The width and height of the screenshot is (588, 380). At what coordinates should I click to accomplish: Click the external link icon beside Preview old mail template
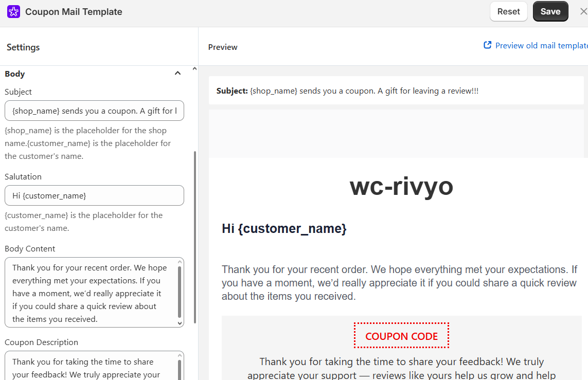487,45
